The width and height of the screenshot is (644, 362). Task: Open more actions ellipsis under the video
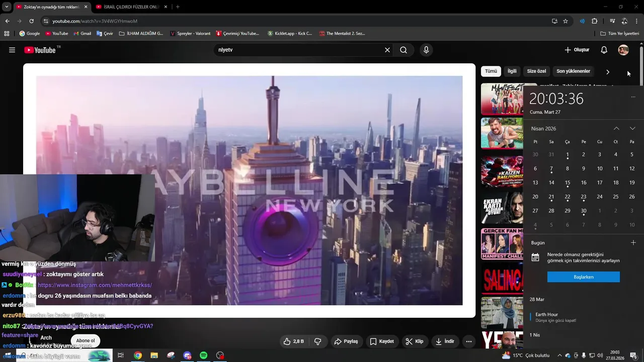point(468,341)
